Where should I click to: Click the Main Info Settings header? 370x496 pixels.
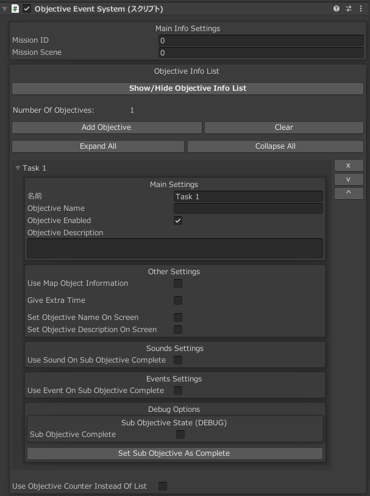coord(188,29)
